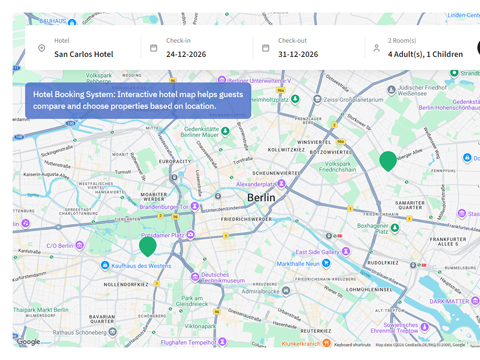Click the check-out calendar icon
480x360 pixels.
(265, 48)
